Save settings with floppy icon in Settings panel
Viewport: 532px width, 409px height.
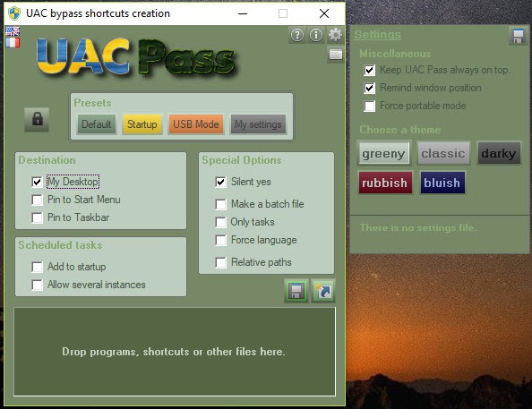pyautogui.click(x=518, y=36)
